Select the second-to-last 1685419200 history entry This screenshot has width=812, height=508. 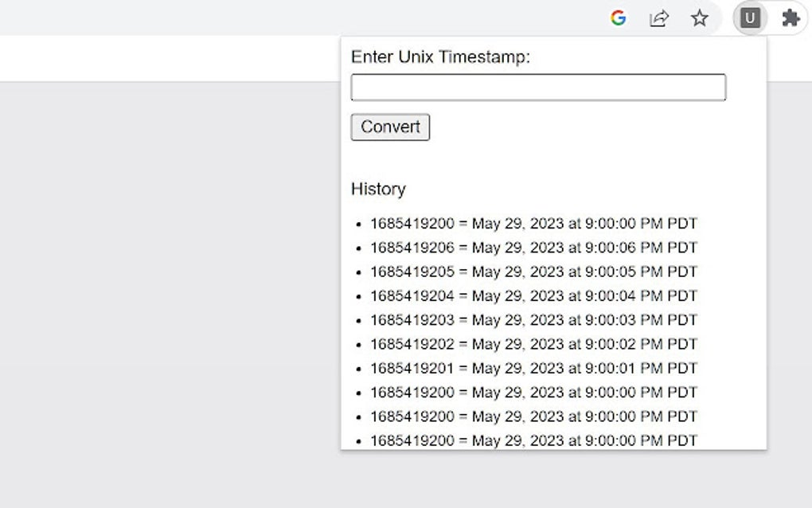coord(533,416)
